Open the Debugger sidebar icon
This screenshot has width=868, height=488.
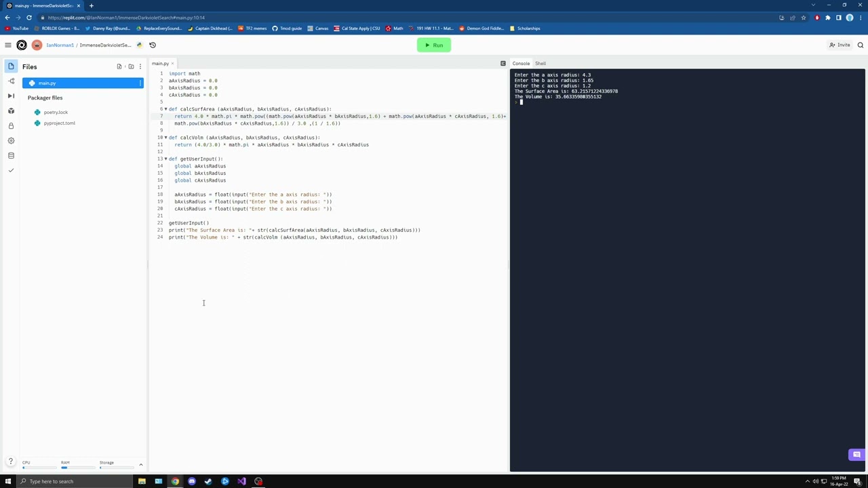pos(11,96)
